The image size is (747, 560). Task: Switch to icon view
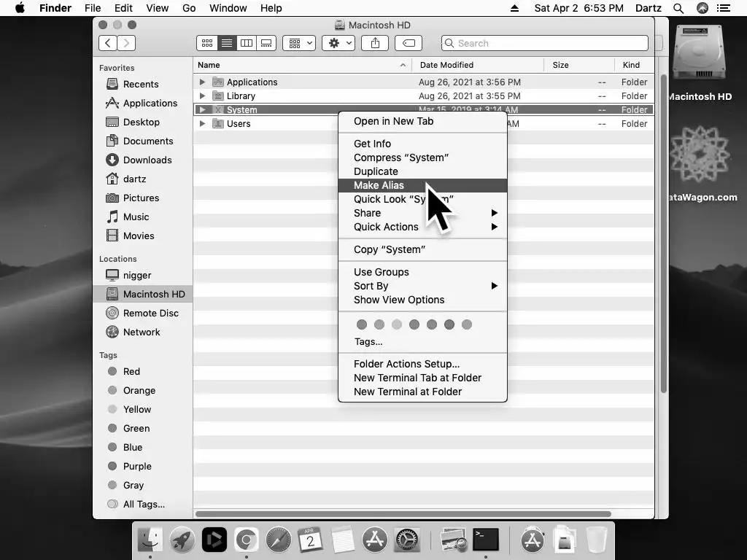coord(206,43)
